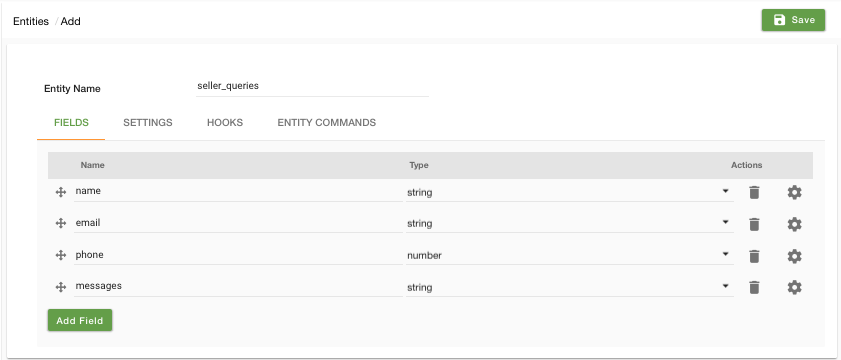
Task: Click the move handle for the phone field
Action: (61, 255)
